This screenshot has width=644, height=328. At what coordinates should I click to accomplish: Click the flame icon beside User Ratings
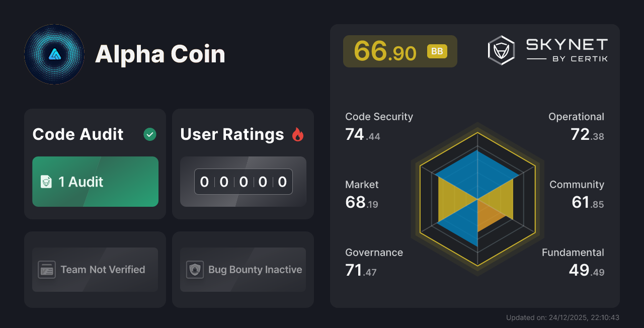pyautogui.click(x=299, y=134)
